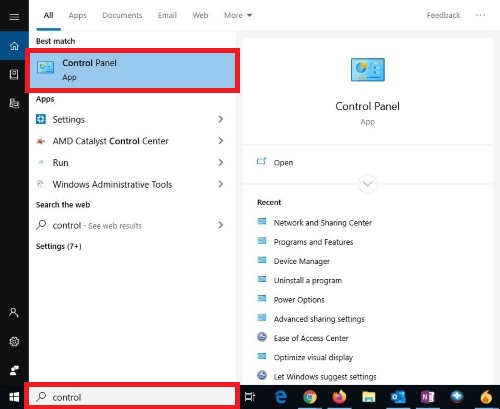Open the sidebar settings gear icon
Image resolution: width=500 pixels, height=409 pixels.
click(x=14, y=341)
